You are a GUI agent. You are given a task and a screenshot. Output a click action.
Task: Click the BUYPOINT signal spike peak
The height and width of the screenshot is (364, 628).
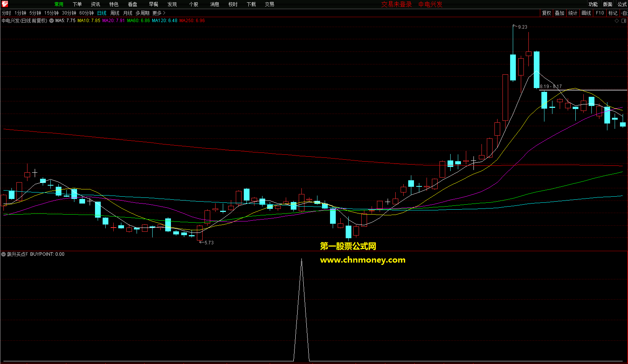pyautogui.click(x=301, y=260)
